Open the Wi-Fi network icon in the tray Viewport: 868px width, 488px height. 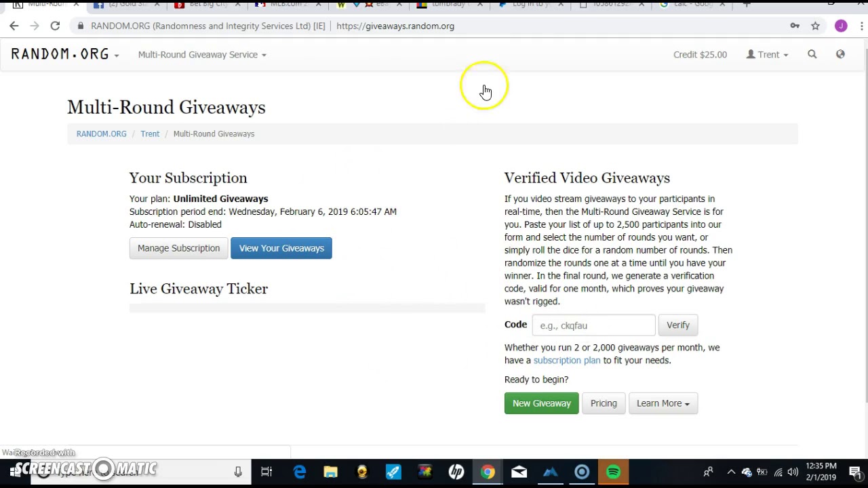coord(778,472)
